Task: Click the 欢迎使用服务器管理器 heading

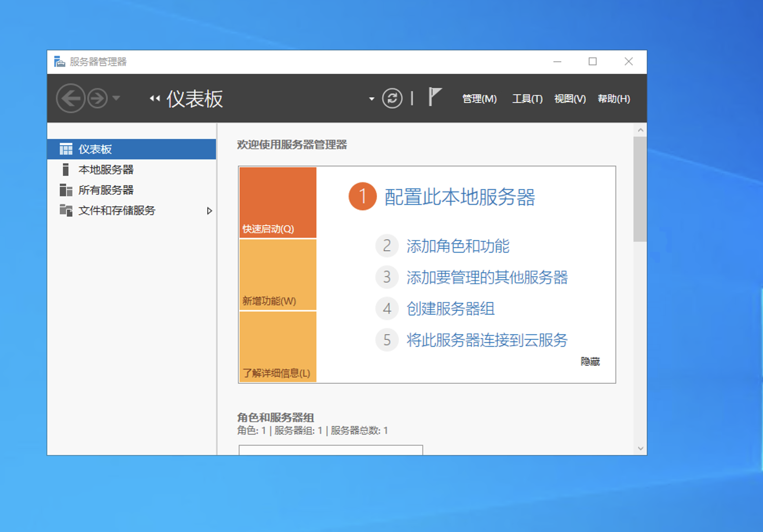Action: 292,145
